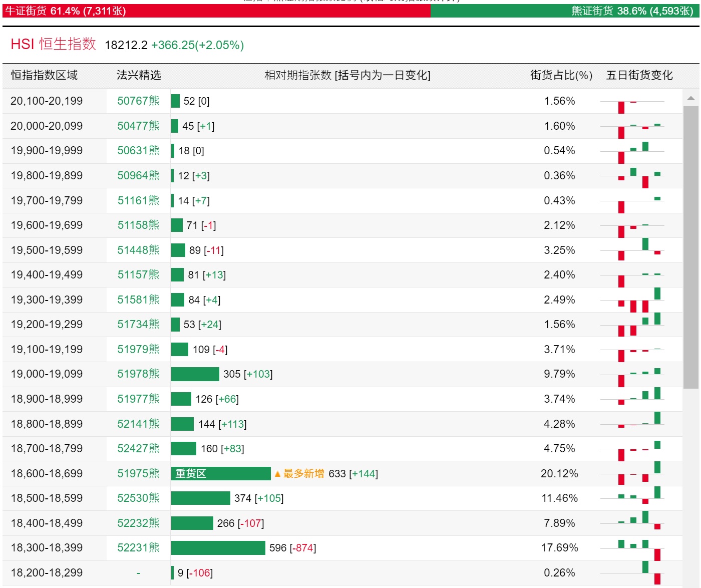This screenshot has height=588, width=701.
Task: Click the 法兴精选 column header
Action: point(139,76)
